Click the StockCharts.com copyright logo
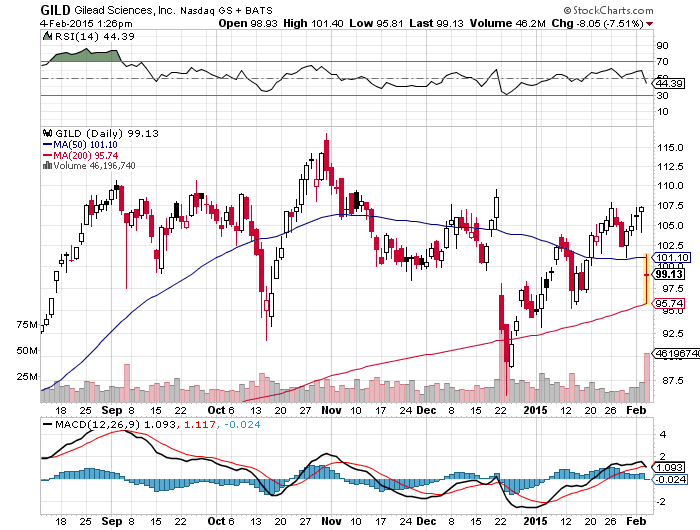The height and width of the screenshot is (530, 700). (608, 10)
